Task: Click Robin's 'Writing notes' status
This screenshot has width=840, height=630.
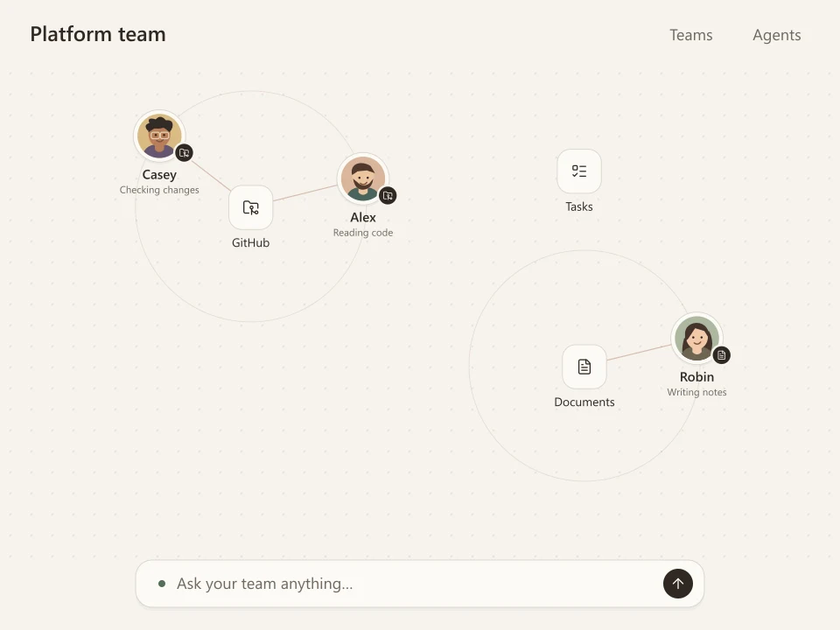Action: pos(697,392)
